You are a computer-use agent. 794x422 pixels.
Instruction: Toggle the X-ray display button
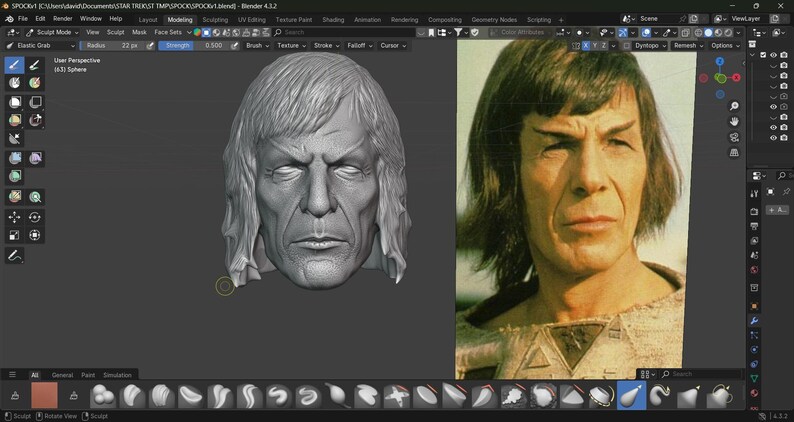[x=685, y=32]
